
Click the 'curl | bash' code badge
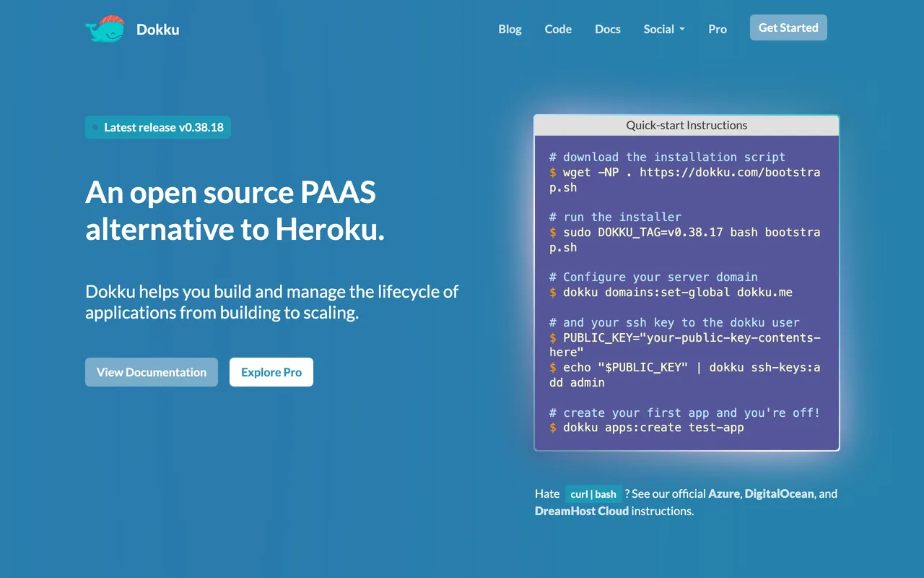coord(593,494)
